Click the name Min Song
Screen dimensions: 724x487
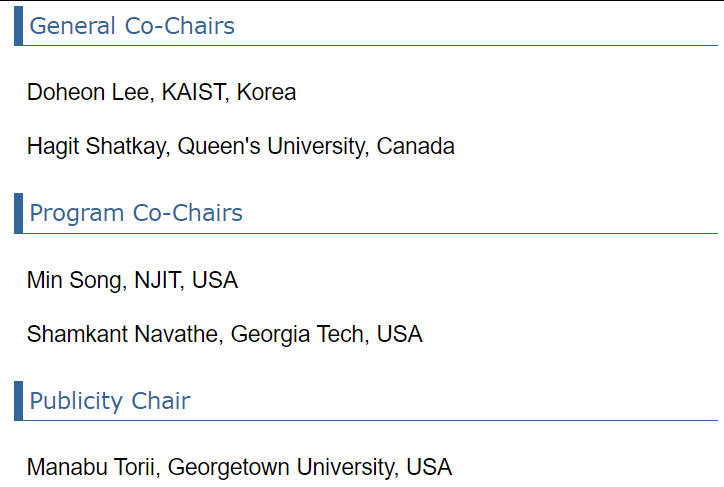pyautogui.click(x=74, y=280)
